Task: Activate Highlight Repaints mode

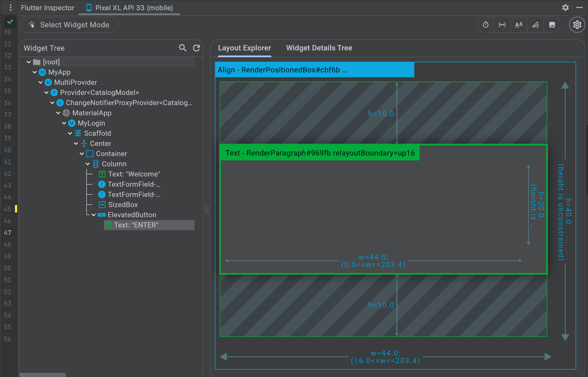Action: click(x=535, y=25)
